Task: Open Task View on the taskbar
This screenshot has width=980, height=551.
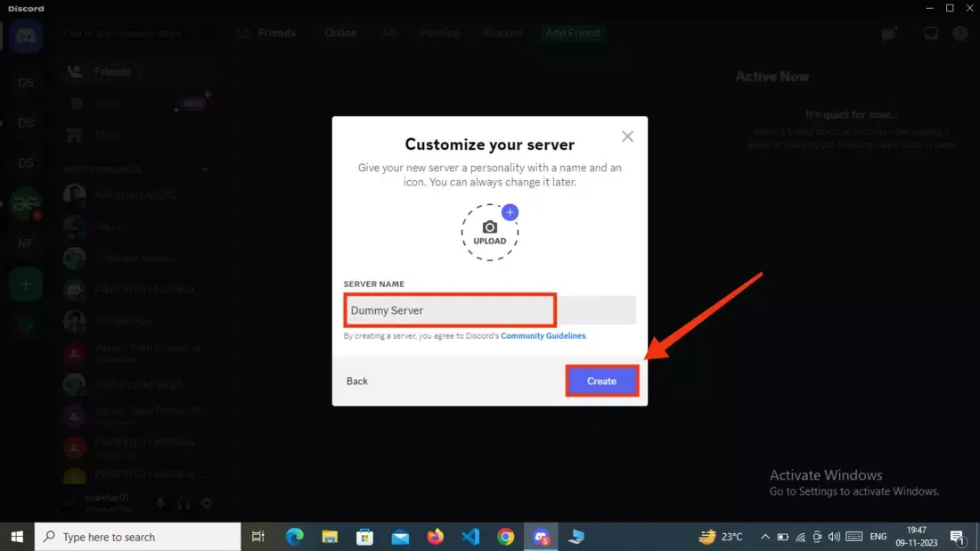Action: pos(257,537)
